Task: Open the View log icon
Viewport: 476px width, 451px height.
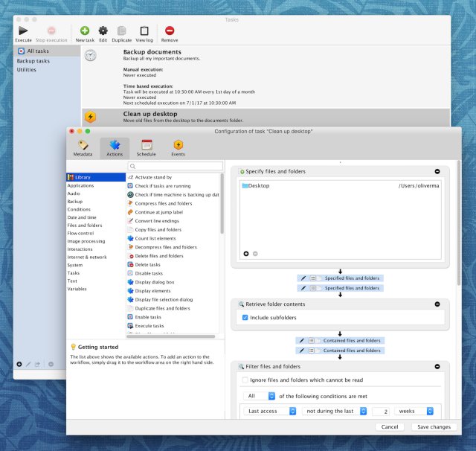Action: [144, 31]
